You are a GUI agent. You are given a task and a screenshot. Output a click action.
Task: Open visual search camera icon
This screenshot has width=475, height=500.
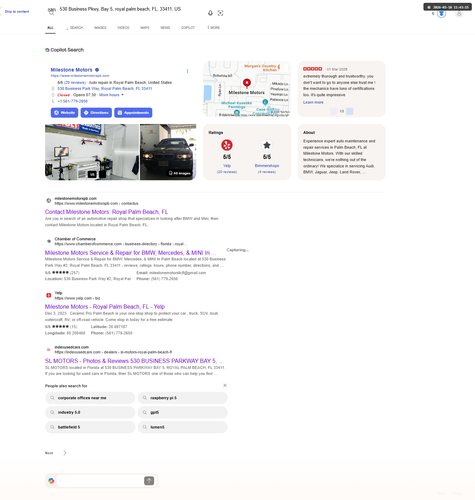coord(220,13)
